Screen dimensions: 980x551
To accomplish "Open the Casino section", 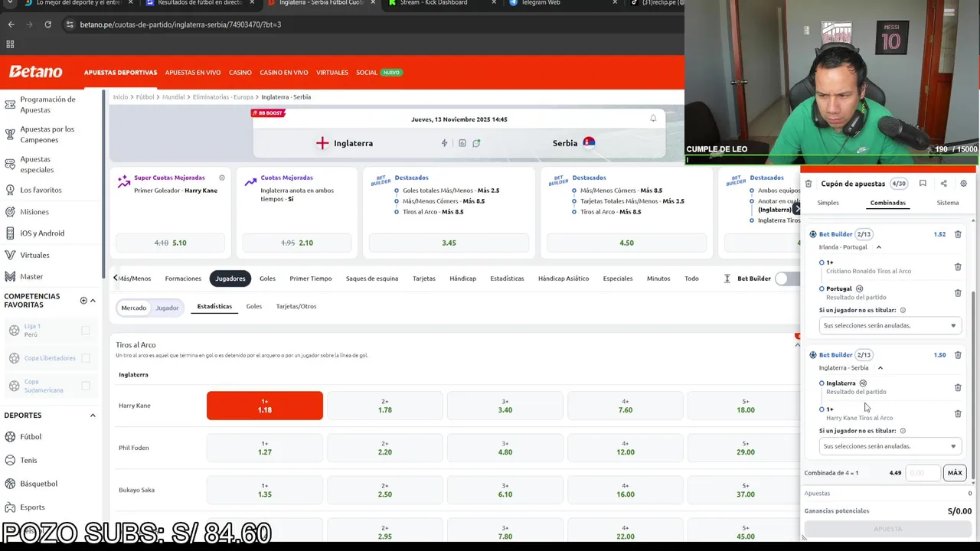I will (240, 73).
